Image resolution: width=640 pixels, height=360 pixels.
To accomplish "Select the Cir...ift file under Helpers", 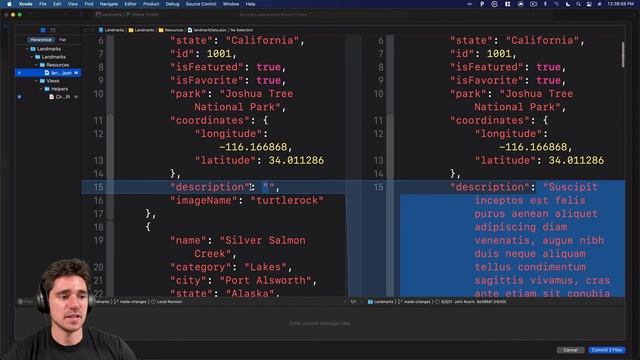I will 49,97.
